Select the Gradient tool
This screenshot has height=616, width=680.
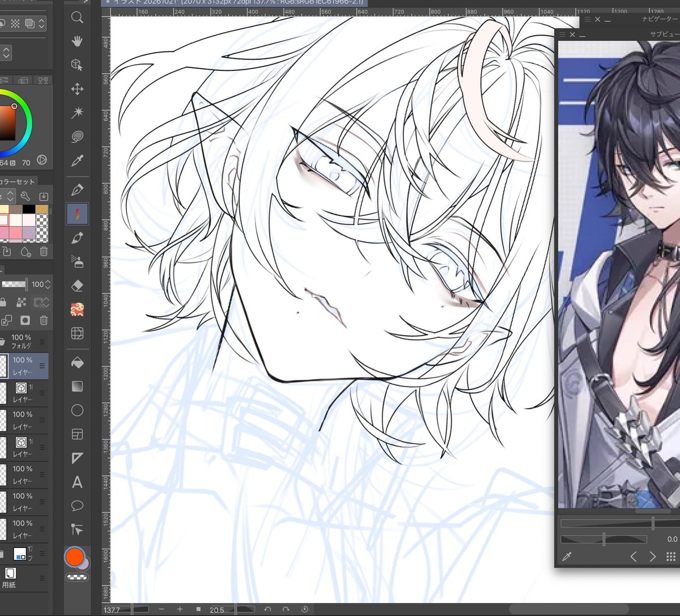(77, 386)
